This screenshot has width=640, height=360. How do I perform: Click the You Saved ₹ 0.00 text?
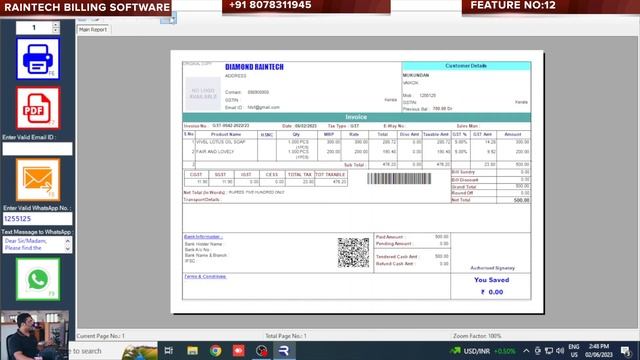point(491,286)
